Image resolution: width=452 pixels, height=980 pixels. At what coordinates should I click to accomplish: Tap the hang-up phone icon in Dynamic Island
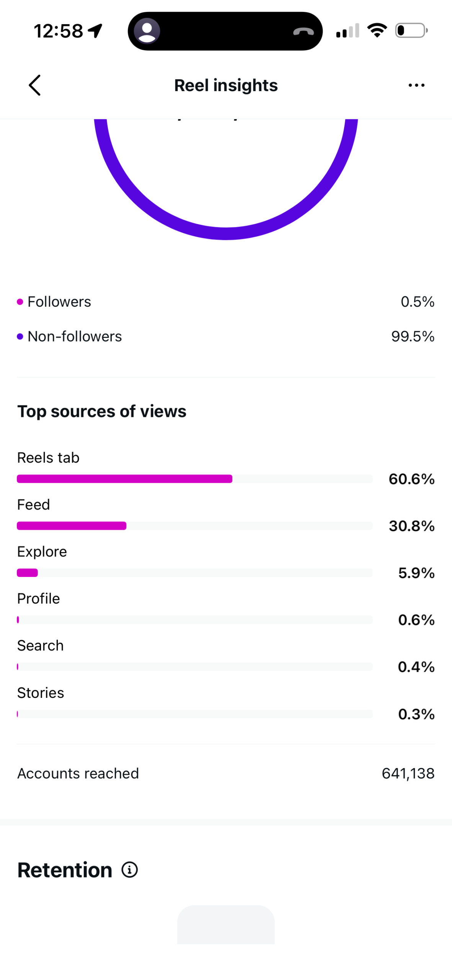(x=304, y=31)
